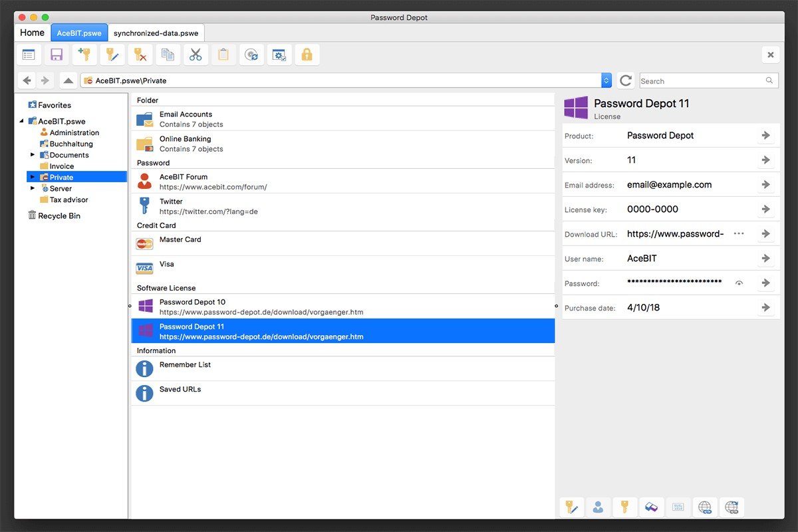Viewport: 798px width, 532px height.
Task: Click arrow button for License key field
Action: coord(766,209)
